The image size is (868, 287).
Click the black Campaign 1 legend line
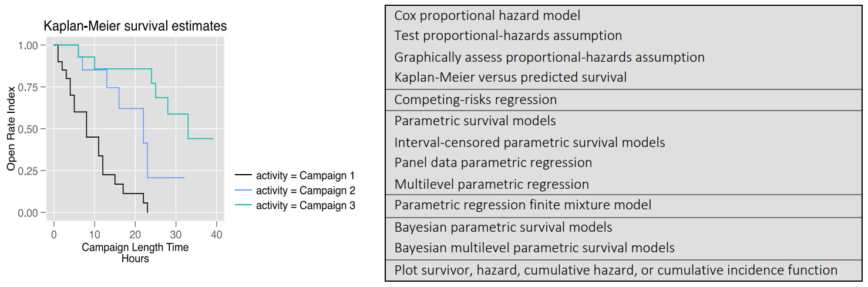point(243,175)
